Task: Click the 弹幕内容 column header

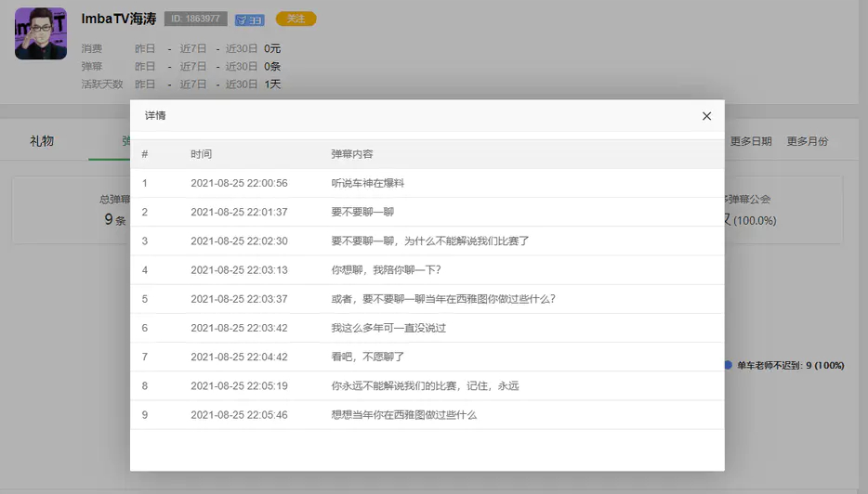Action: [352, 154]
